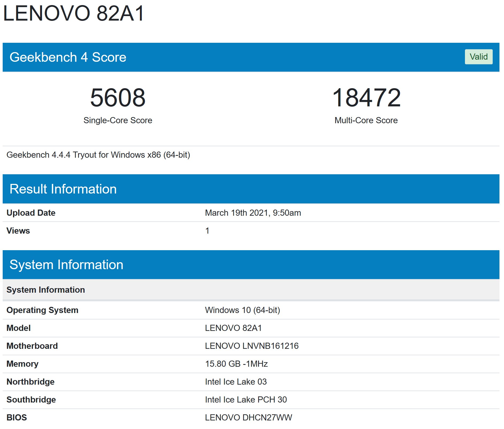This screenshot has height=429, width=504.
Task: Click the Multi-Core Score label
Action: coord(366,120)
